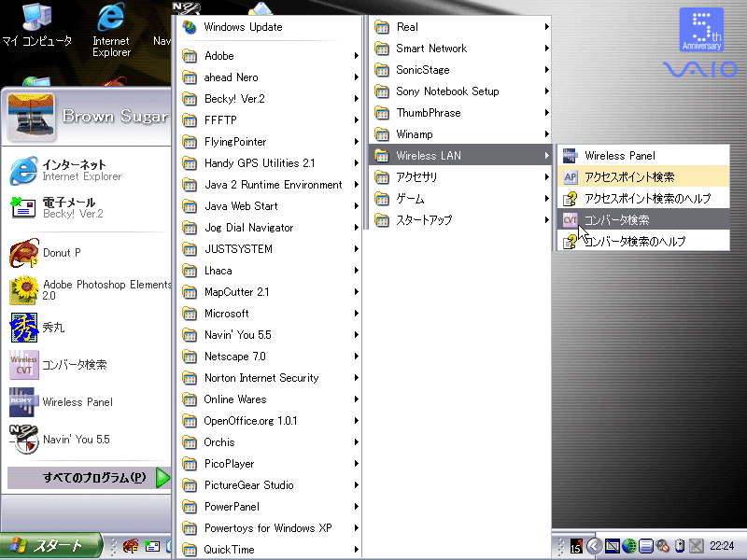
Task: Click the PicoPlayer entry
Action: (x=270, y=464)
